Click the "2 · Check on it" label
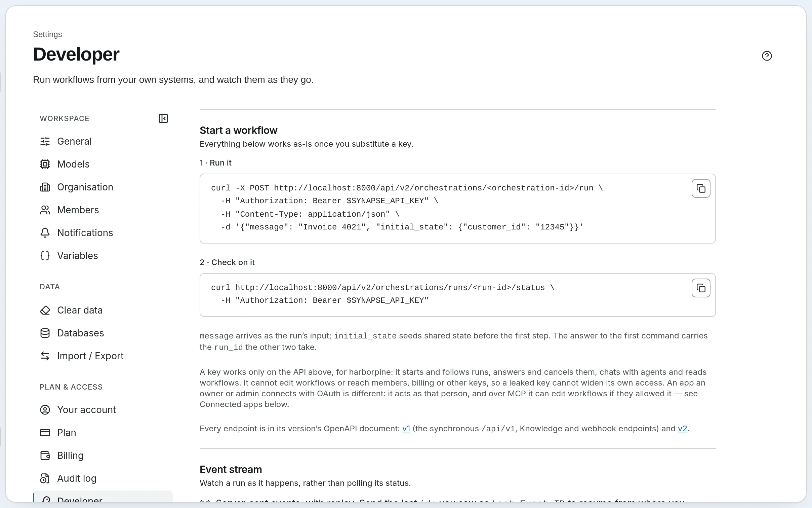The image size is (812, 508). (227, 262)
